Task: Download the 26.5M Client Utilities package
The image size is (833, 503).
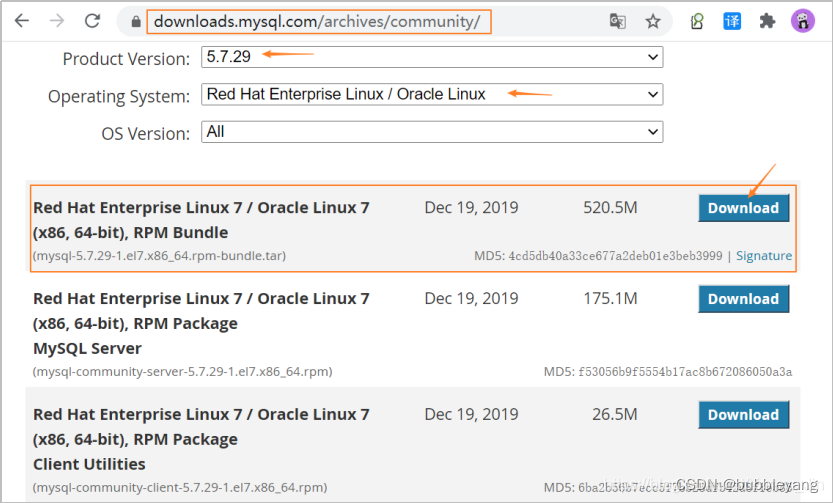Action: (743, 415)
